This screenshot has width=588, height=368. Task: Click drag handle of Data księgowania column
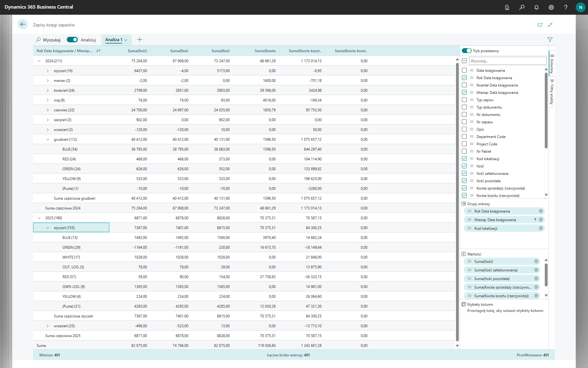tap(472, 71)
